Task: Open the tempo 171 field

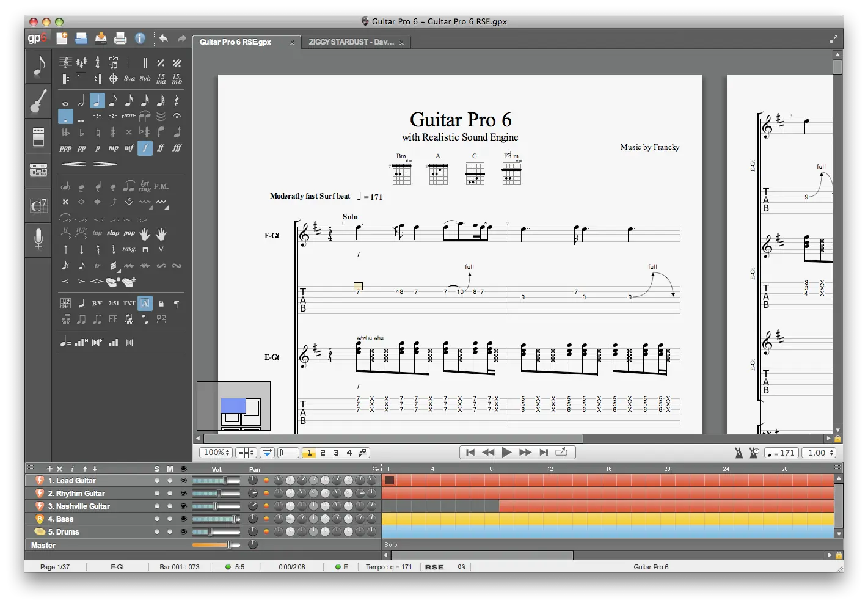Action: click(x=781, y=453)
